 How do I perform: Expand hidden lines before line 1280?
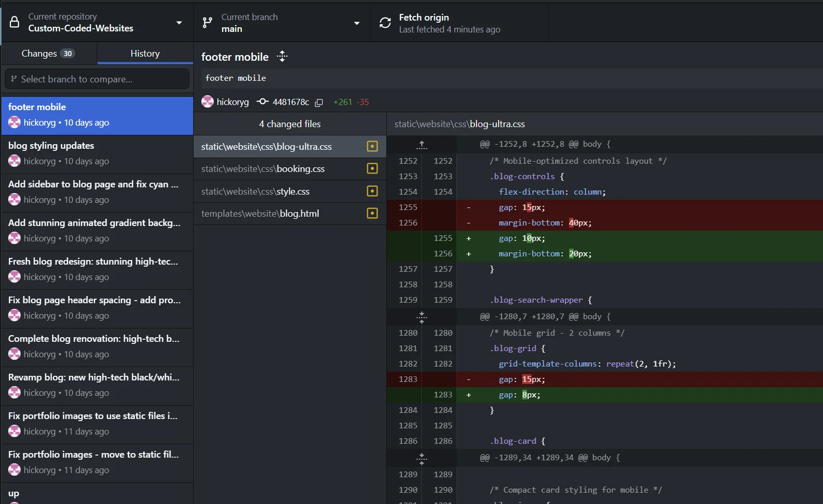[422, 317]
